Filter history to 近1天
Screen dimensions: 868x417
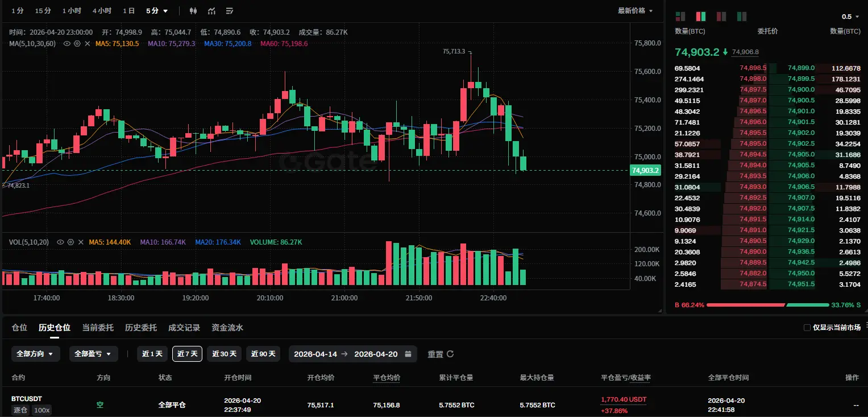pos(152,354)
